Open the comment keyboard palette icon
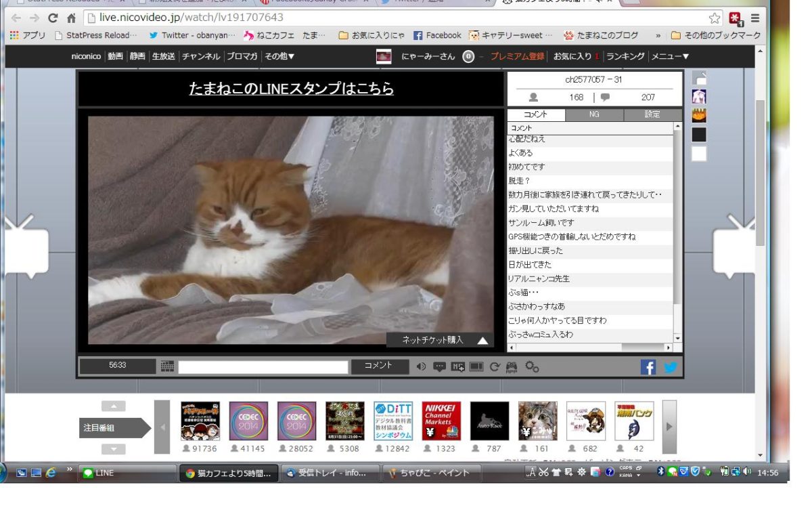 coord(168,366)
